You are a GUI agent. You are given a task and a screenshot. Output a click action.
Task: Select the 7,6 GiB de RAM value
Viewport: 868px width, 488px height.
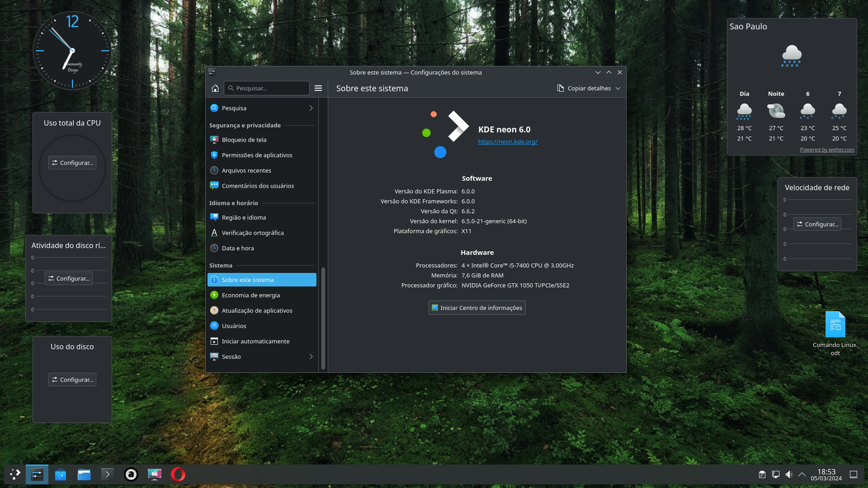(482, 275)
